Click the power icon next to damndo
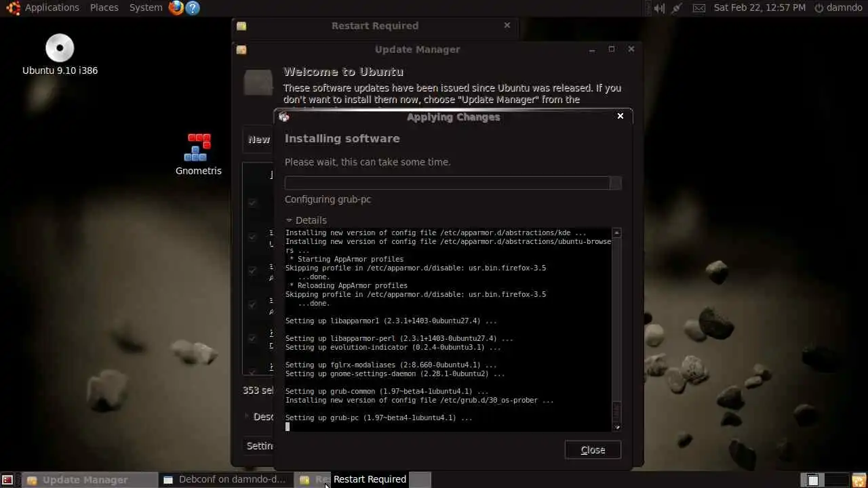This screenshot has width=868, height=488. 818,8
